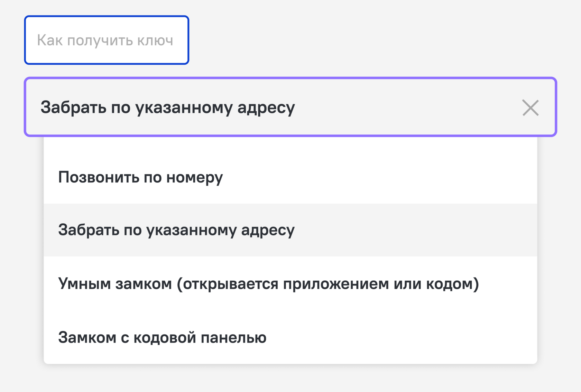The height and width of the screenshot is (392, 581).
Task: Choose Забрать по указанному адресу in the list
Action: pyautogui.click(x=290, y=230)
